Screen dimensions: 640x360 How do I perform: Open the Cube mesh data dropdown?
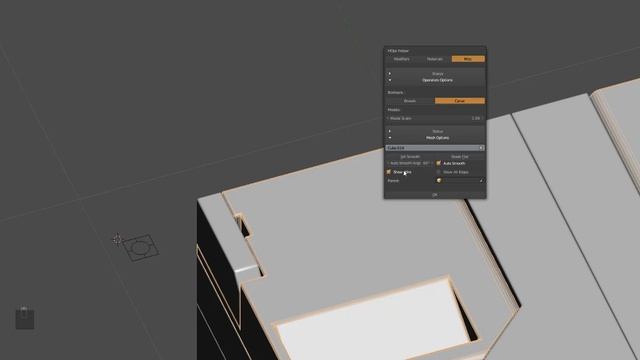pyautogui.click(x=435, y=148)
